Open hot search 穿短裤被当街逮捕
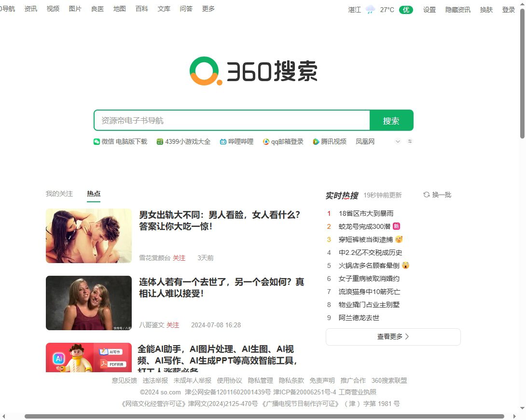The width and height of the screenshot is (526, 420). [x=366, y=239]
